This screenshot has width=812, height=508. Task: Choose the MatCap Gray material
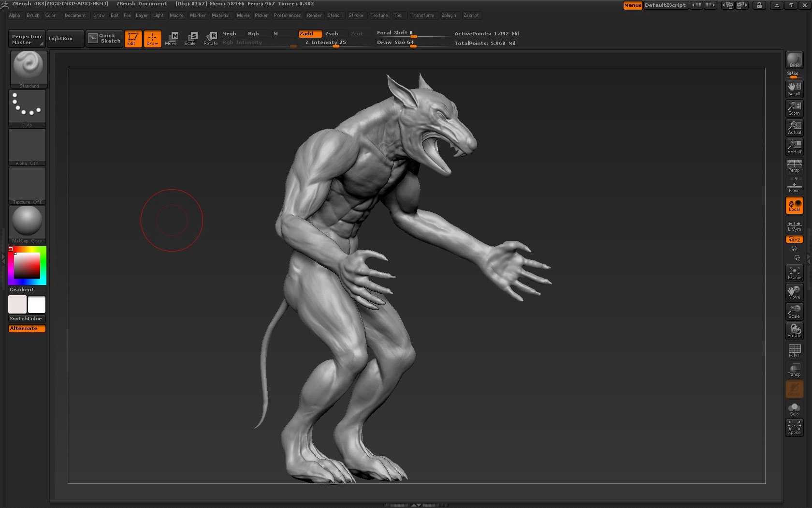(27, 223)
